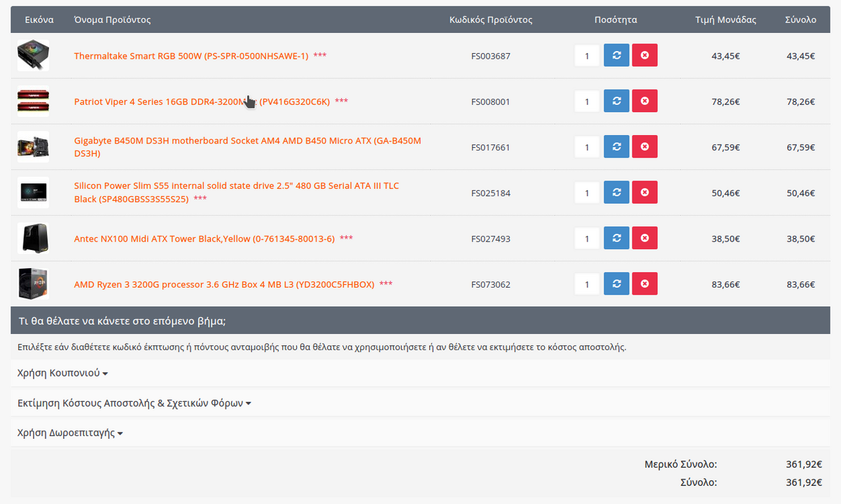Focus quantity field for Gigabyte B450M DS3H
Image resolution: width=841 pixels, height=504 pixels.
(x=588, y=147)
